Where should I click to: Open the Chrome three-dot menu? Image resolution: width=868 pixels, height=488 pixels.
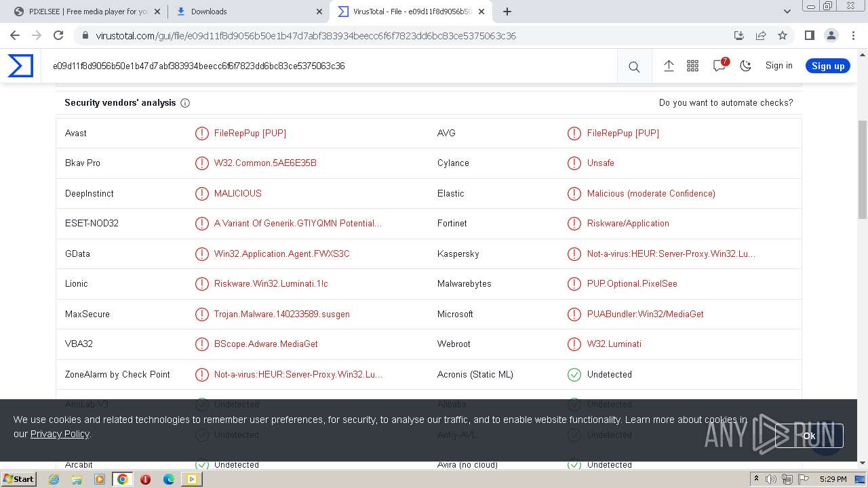852,35
